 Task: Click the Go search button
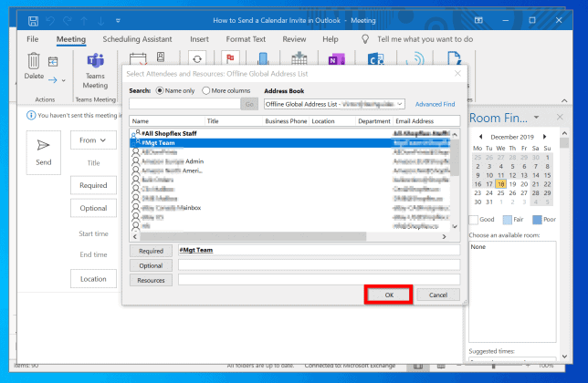coord(249,104)
